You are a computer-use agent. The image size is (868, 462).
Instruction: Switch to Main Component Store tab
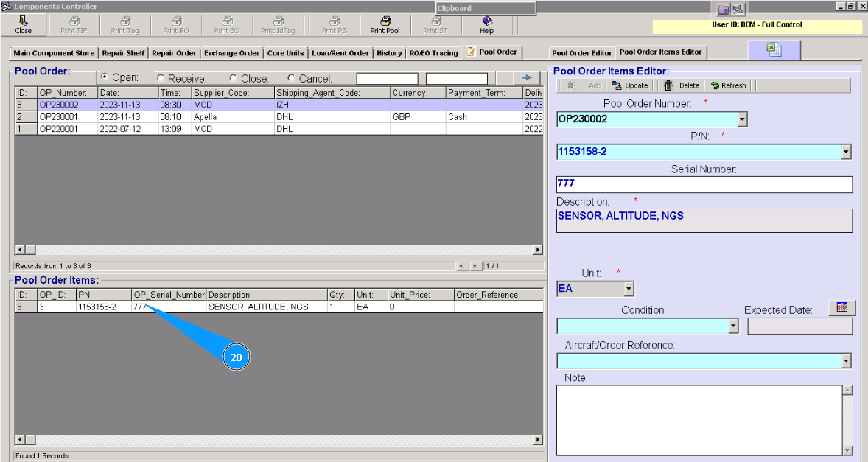[54, 53]
